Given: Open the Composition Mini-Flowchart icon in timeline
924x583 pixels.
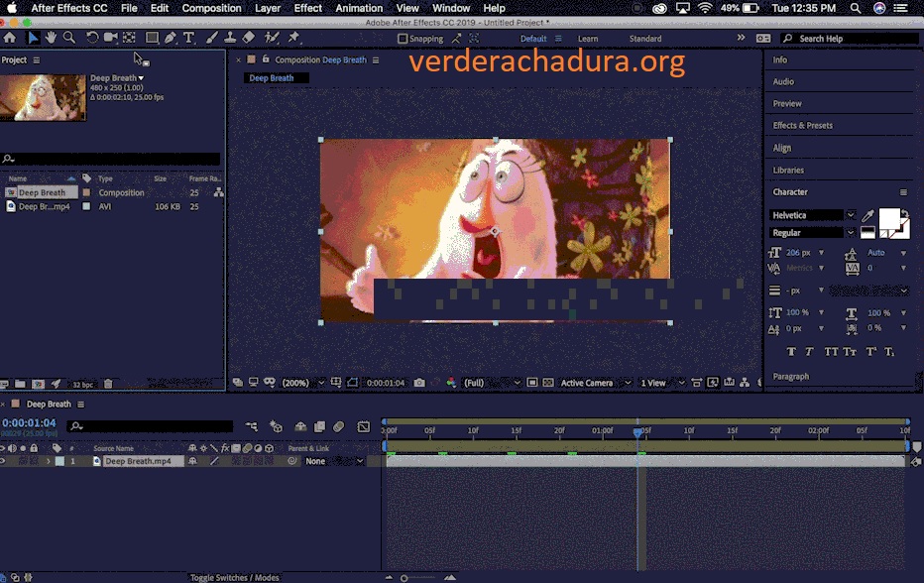Looking at the screenshot, I should [x=252, y=426].
